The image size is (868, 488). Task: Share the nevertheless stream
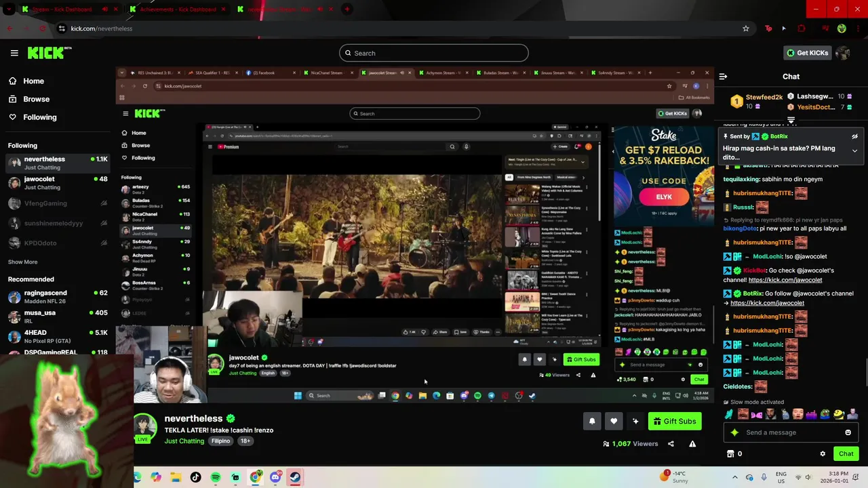(x=671, y=444)
